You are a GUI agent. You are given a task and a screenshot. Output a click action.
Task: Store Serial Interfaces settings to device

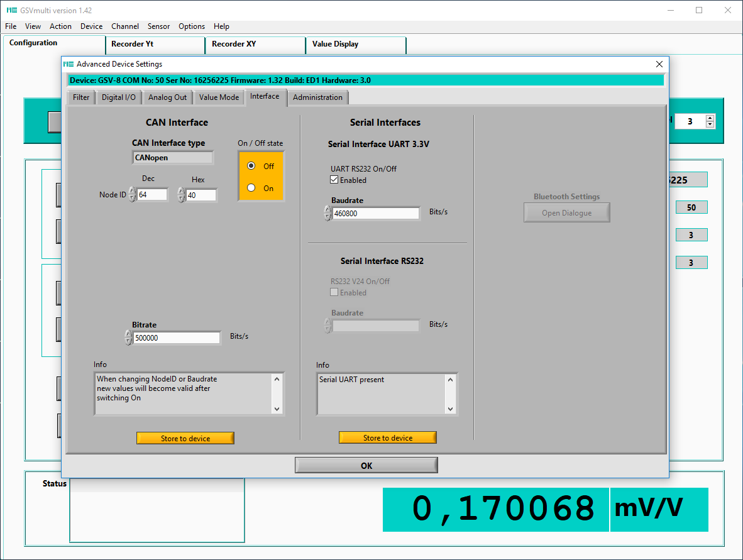click(x=388, y=438)
